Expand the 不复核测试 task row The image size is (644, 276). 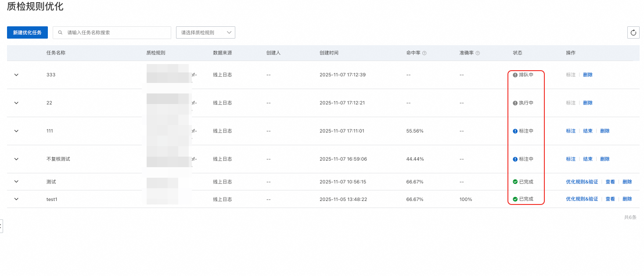[x=16, y=159]
